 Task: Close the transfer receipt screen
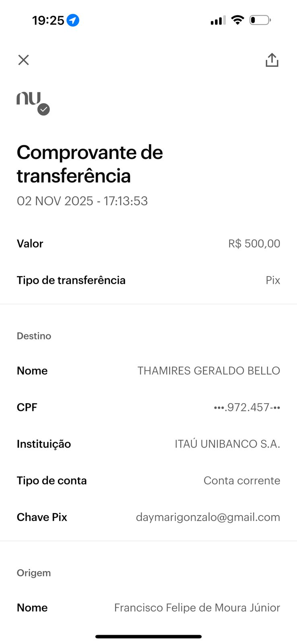point(24,60)
